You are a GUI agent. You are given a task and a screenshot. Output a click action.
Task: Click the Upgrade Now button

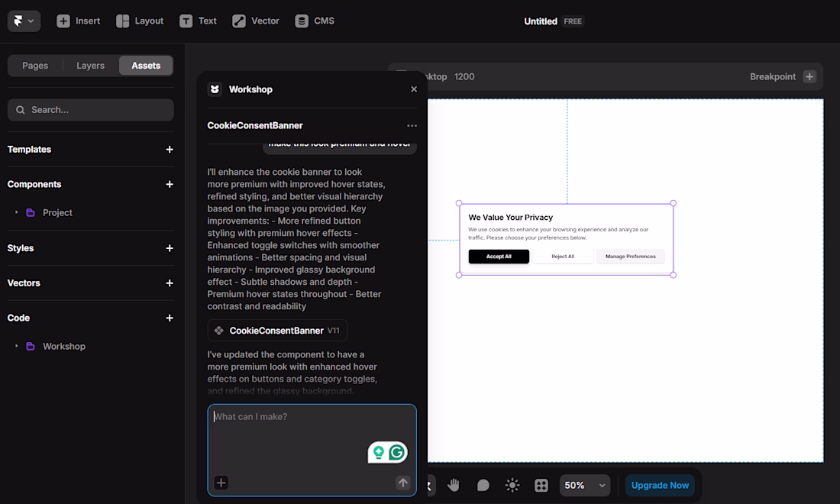pyautogui.click(x=660, y=485)
